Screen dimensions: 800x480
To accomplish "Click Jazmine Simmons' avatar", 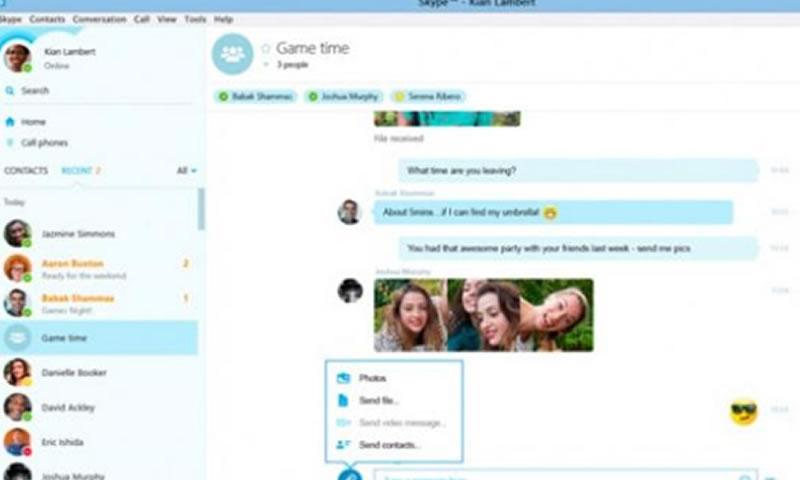I will (17, 234).
